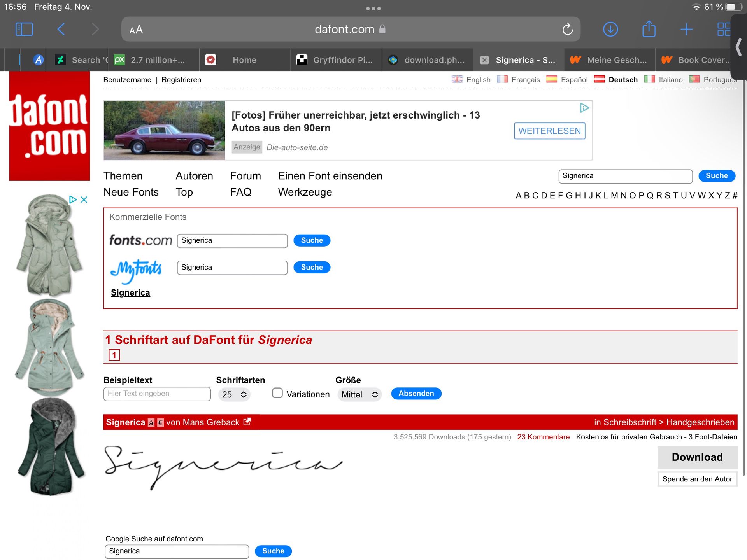Switch language to Italiano
This screenshot has width=747, height=560.
tap(663, 80)
